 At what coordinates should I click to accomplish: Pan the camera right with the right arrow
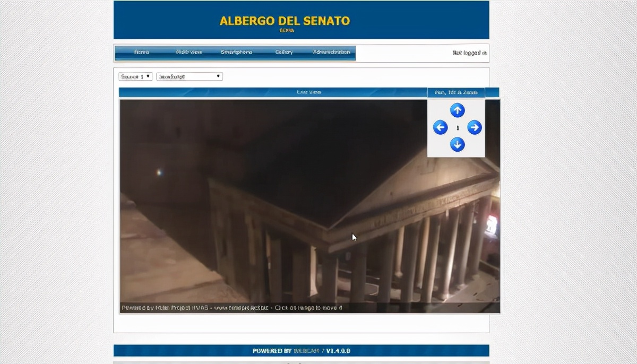click(x=475, y=127)
